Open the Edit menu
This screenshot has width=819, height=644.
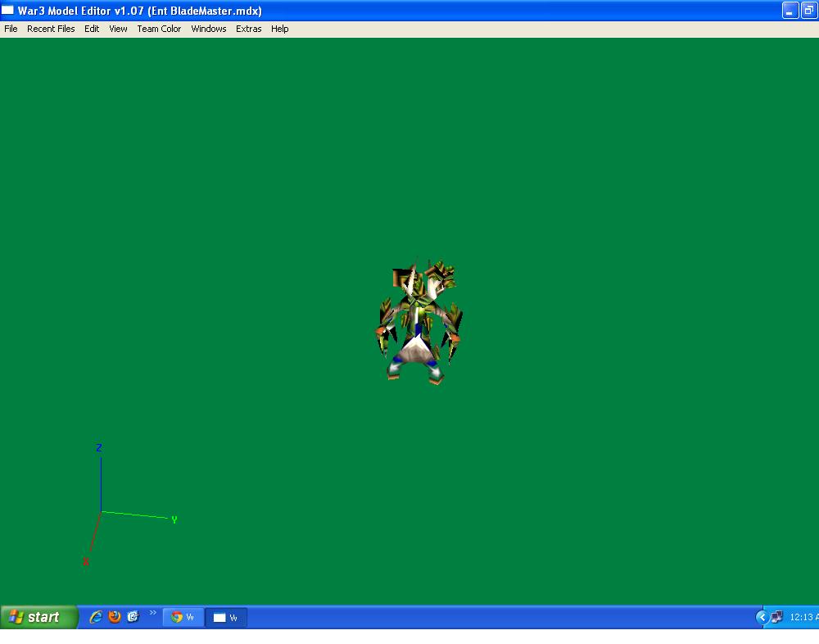click(x=92, y=29)
